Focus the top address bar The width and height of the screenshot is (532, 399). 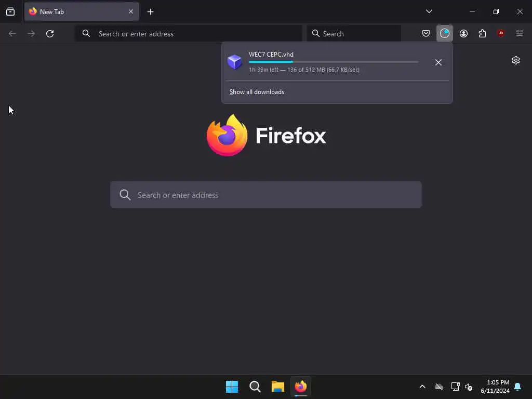(x=189, y=34)
